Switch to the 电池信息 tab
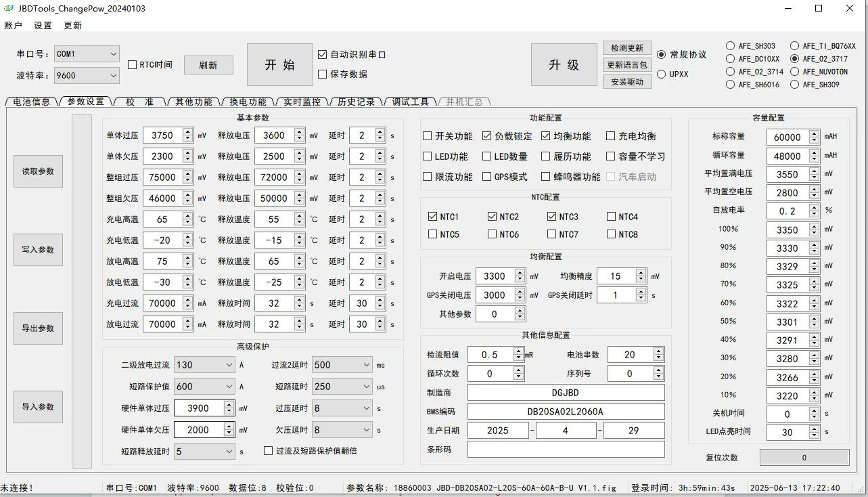This screenshot has width=868, height=497. click(32, 102)
